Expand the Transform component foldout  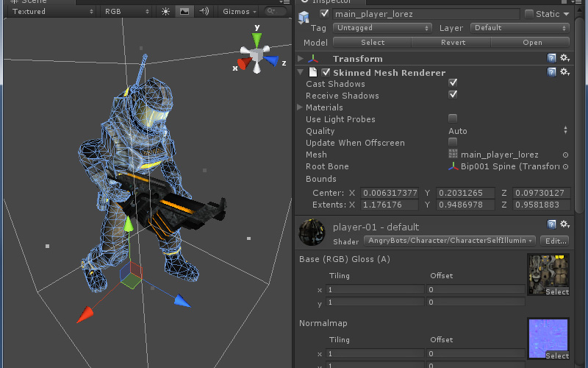pyautogui.click(x=301, y=59)
